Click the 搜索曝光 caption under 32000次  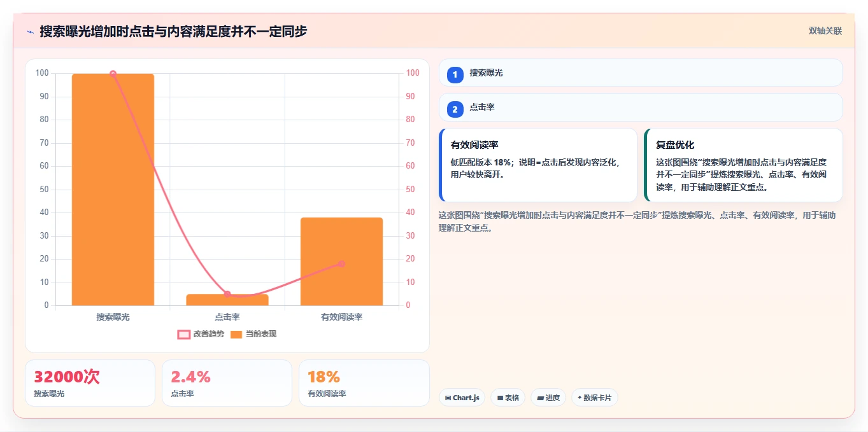pos(49,394)
